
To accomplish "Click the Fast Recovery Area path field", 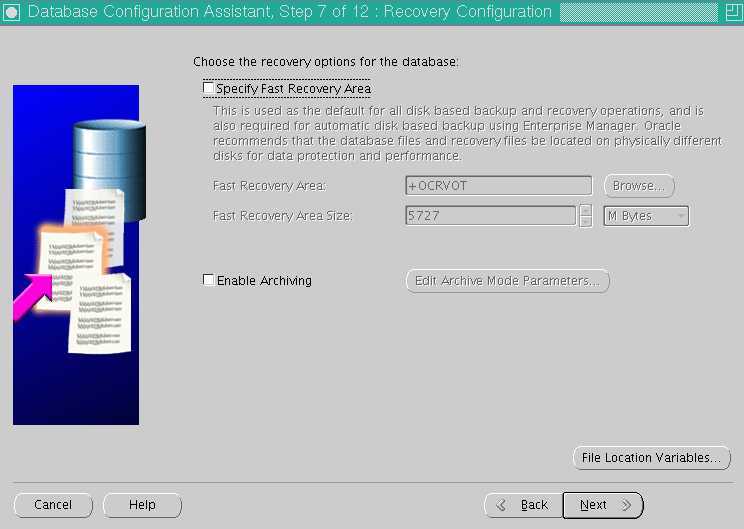I will [499, 186].
